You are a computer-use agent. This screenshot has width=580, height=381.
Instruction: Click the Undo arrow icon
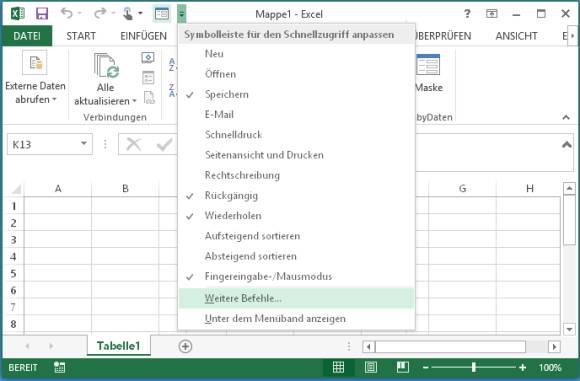[67, 13]
